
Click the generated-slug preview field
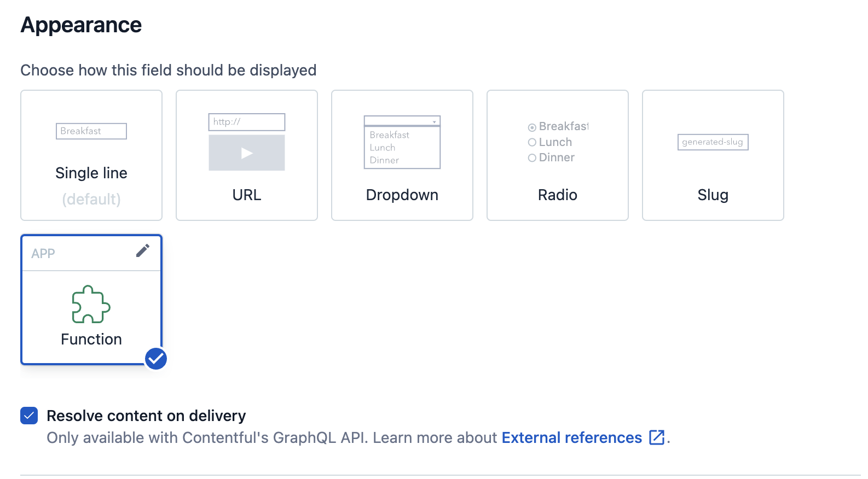[713, 142]
